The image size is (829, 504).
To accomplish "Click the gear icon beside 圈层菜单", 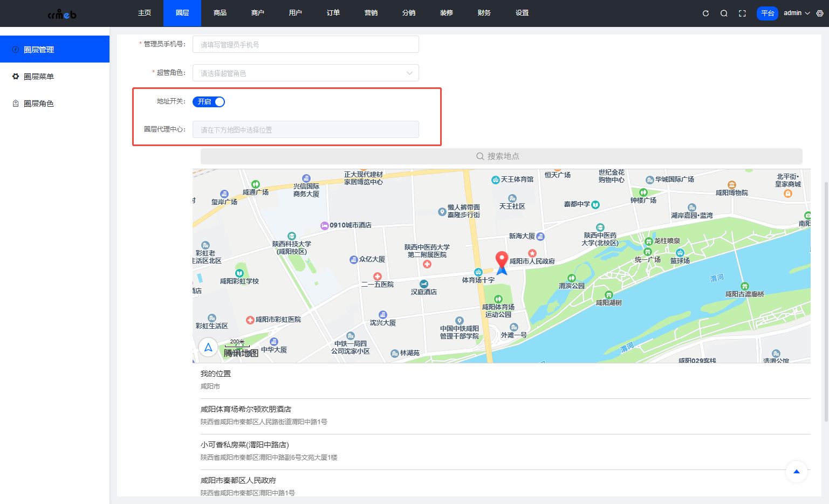I will 15,76.
